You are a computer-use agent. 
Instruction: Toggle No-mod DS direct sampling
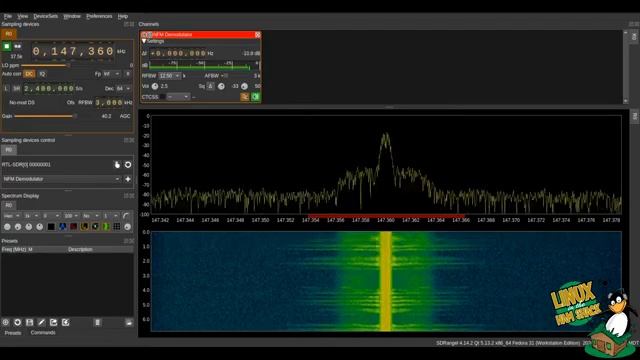[22, 102]
